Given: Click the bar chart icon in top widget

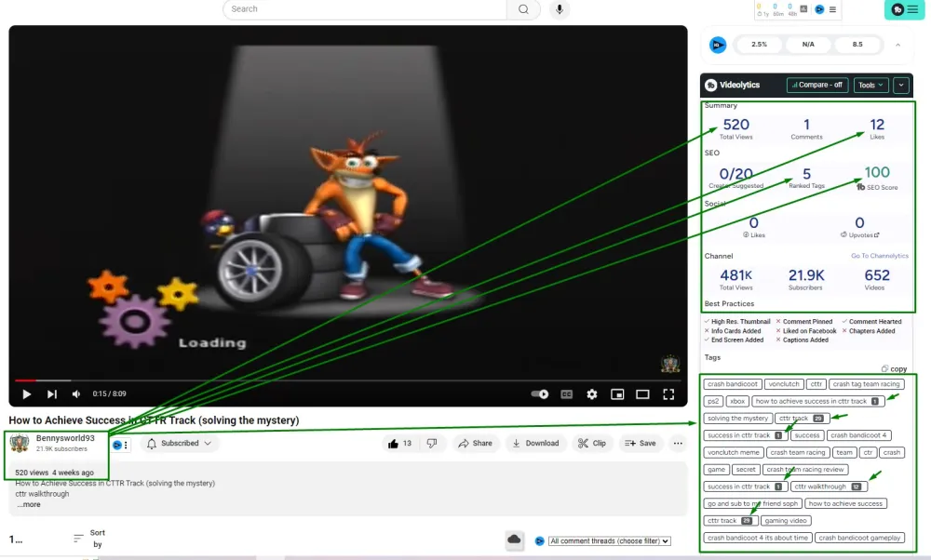Looking at the screenshot, I should (x=803, y=9).
